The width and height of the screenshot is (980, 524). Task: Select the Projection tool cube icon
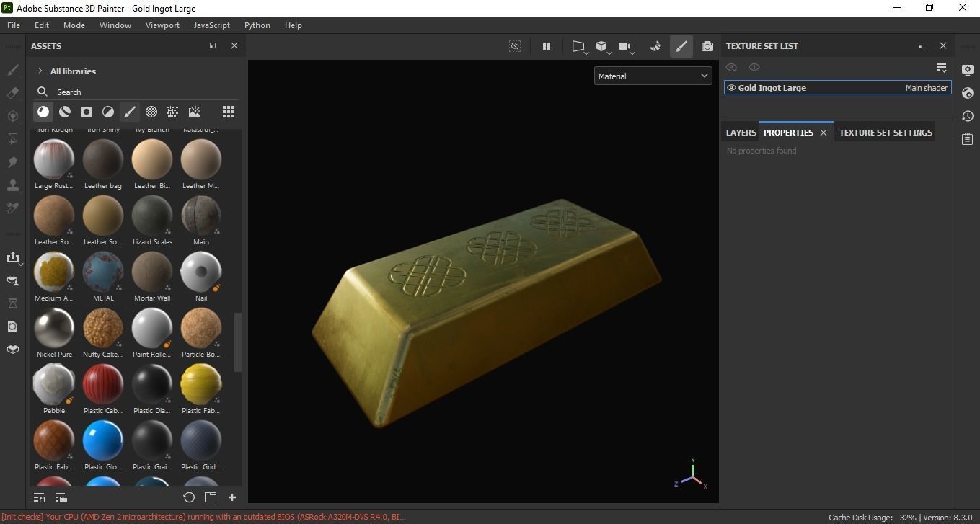point(12,116)
